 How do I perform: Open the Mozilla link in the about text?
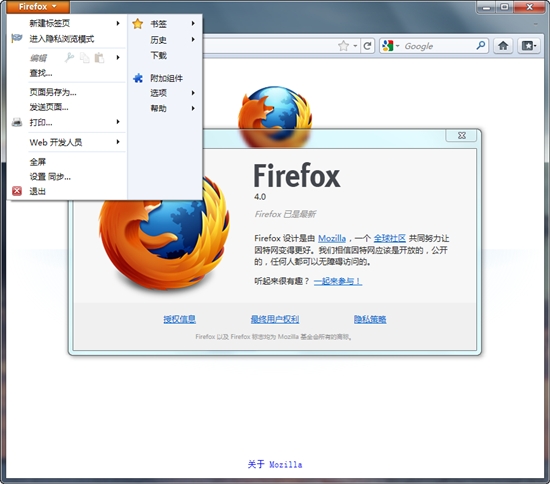pyautogui.click(x=332, y=238)
